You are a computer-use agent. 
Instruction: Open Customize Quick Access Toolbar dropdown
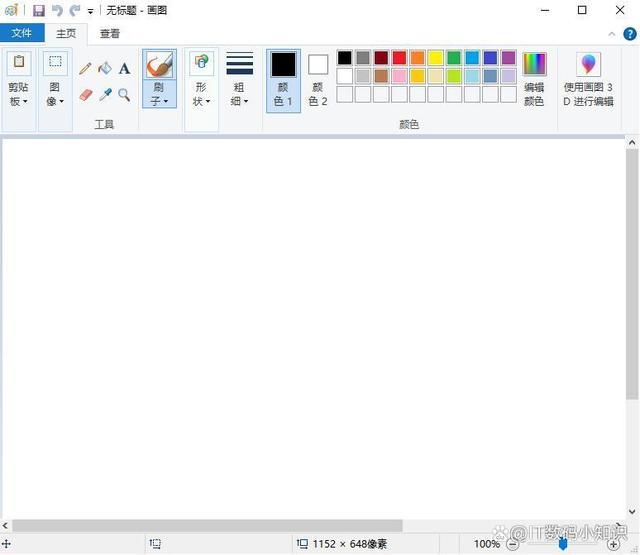(90, 11)
